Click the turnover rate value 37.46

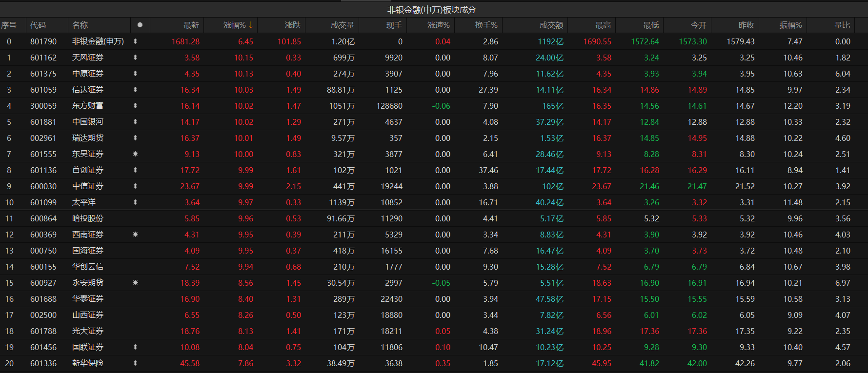[x=488, y=170]
